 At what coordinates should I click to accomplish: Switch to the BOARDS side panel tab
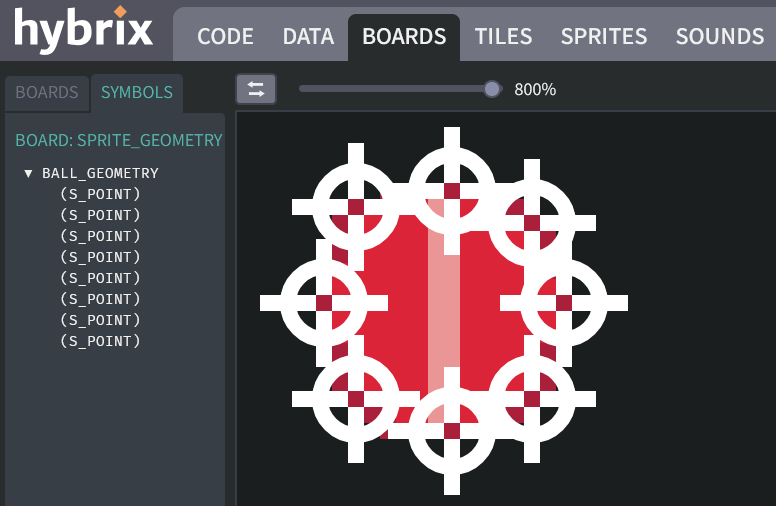[47, 93]
